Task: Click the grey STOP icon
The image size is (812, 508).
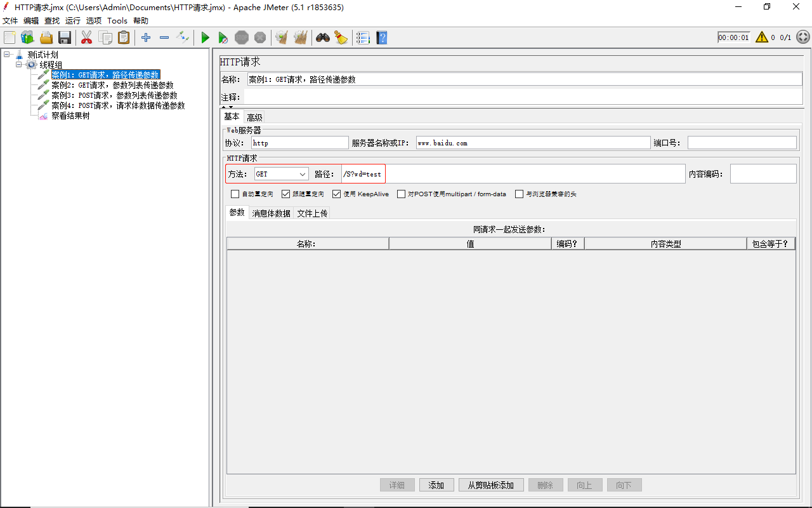Action: (242, 38)
